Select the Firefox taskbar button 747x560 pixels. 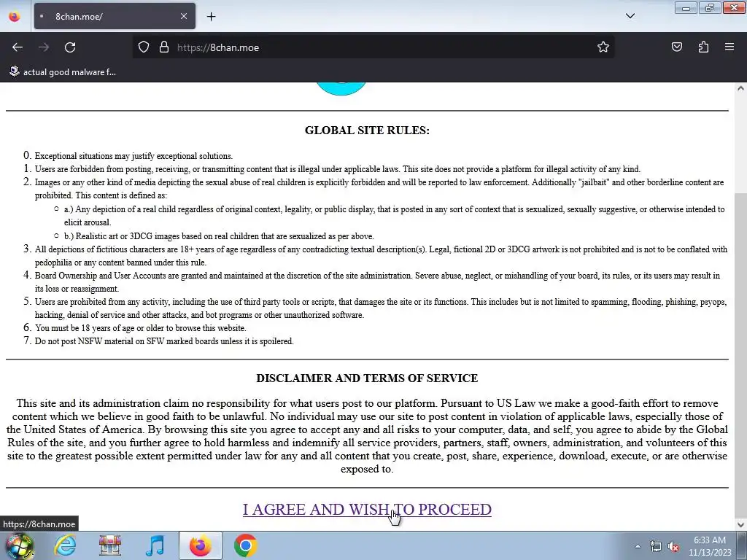(200, 545)
